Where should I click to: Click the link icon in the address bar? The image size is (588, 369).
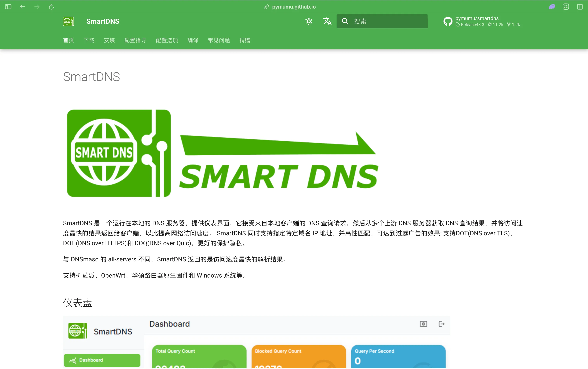click(x=266, y=7)
